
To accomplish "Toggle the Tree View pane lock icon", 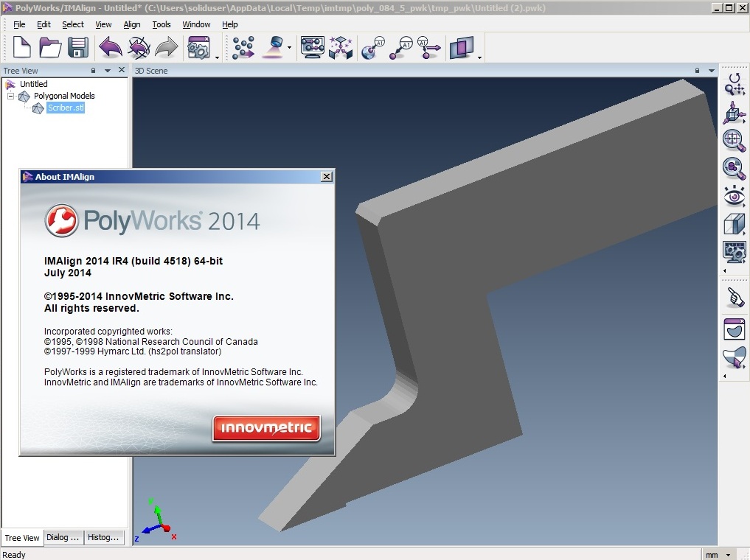I will pyautogui.click(x=93, y=70).
